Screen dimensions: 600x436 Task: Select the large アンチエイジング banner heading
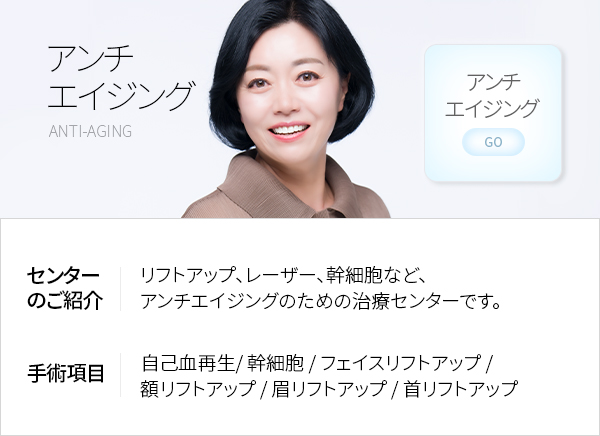coord(121,77)
